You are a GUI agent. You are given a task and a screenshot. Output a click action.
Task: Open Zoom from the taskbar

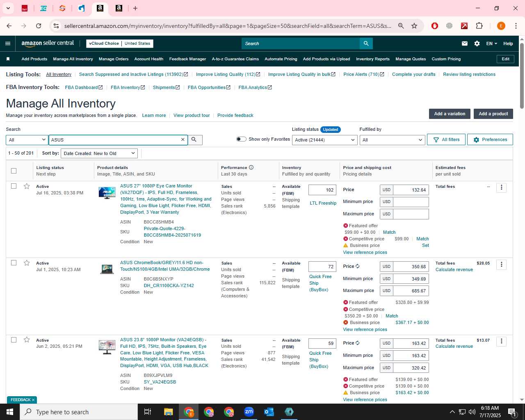(249, 412)
